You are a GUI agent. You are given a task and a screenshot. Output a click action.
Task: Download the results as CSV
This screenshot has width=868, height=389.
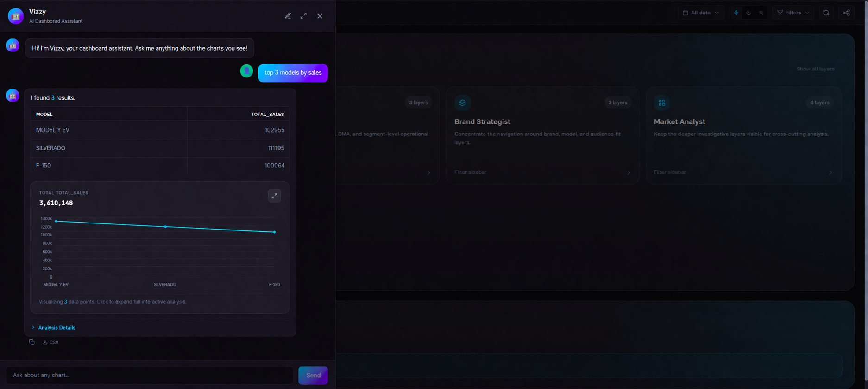click(x=50, y=342)
